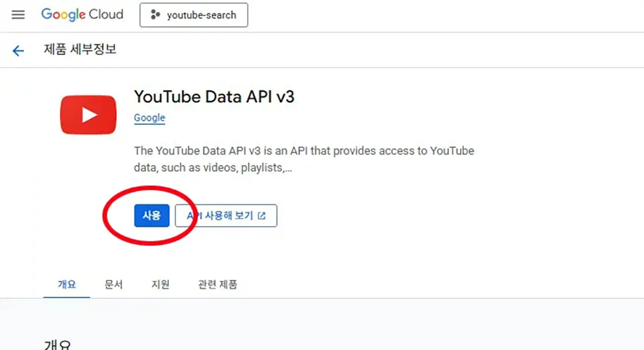Click the external-link icon beside API 사용해 보기
Screen dimensions: 644x350
click(x=262, y=215)
